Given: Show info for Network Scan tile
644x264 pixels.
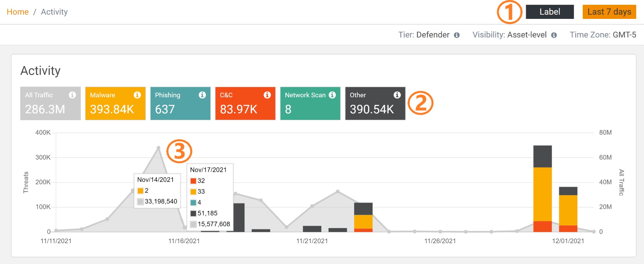Looking at the screenshot, I should click(332, 95).
